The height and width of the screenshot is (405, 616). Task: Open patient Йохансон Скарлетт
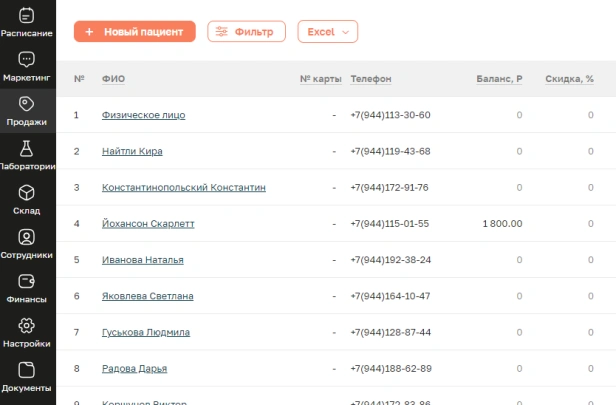(148, 223)
